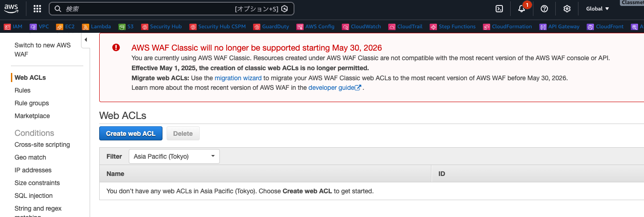
Task: Open the migration wizard link
Action: [x=238, y=78]
